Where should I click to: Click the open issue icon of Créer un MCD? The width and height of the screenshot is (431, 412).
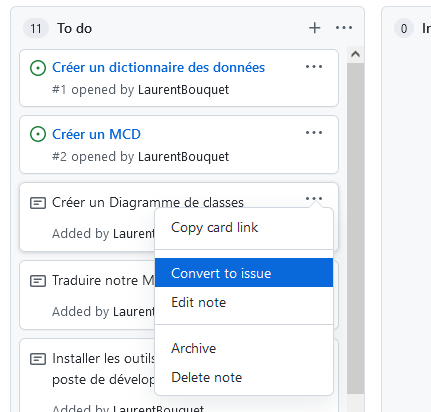38,134
